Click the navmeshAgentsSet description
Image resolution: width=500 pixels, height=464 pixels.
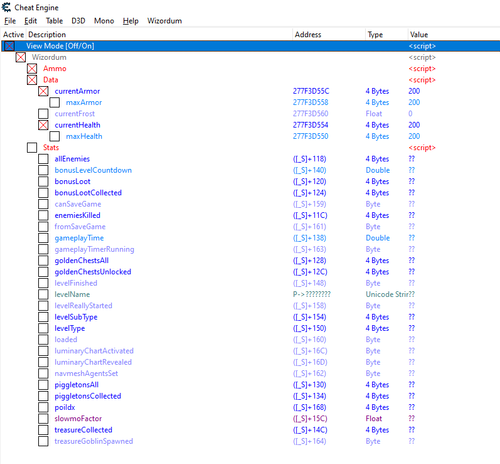pyautogui.click(x=86, y=374)
